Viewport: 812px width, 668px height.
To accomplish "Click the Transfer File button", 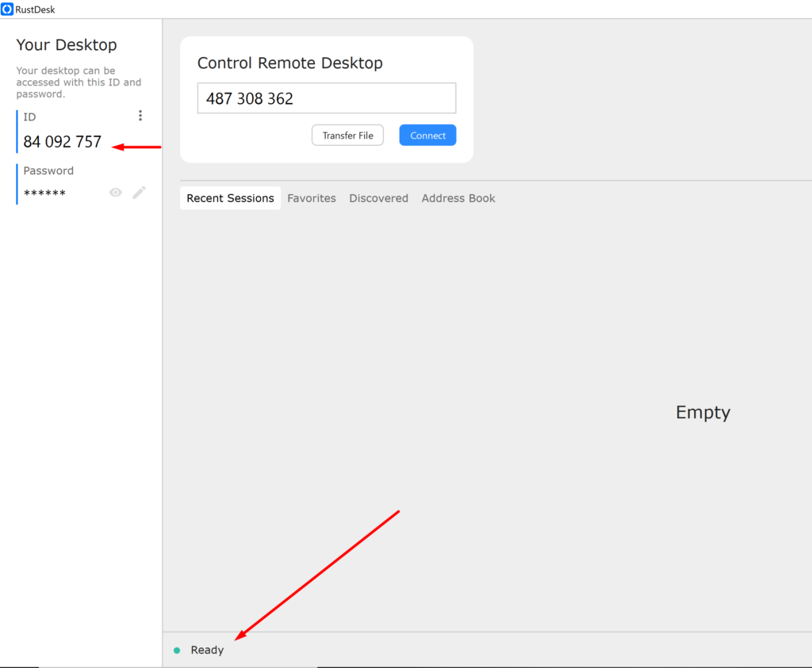I will (x=347, y=135).
